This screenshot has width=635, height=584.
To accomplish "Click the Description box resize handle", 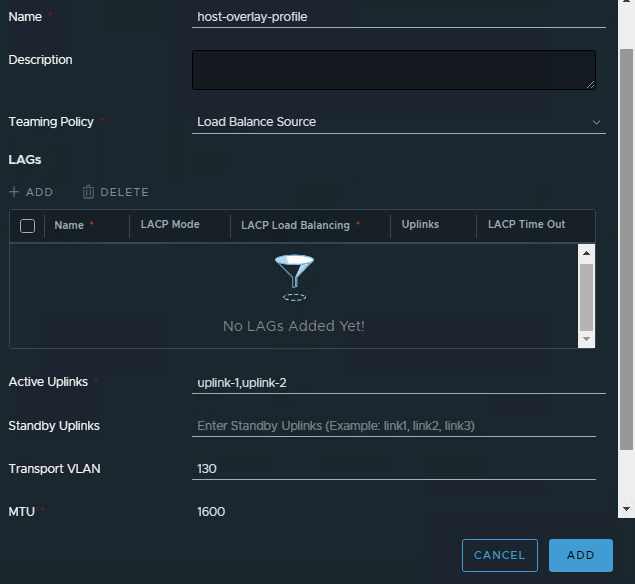I will (590, 84).
